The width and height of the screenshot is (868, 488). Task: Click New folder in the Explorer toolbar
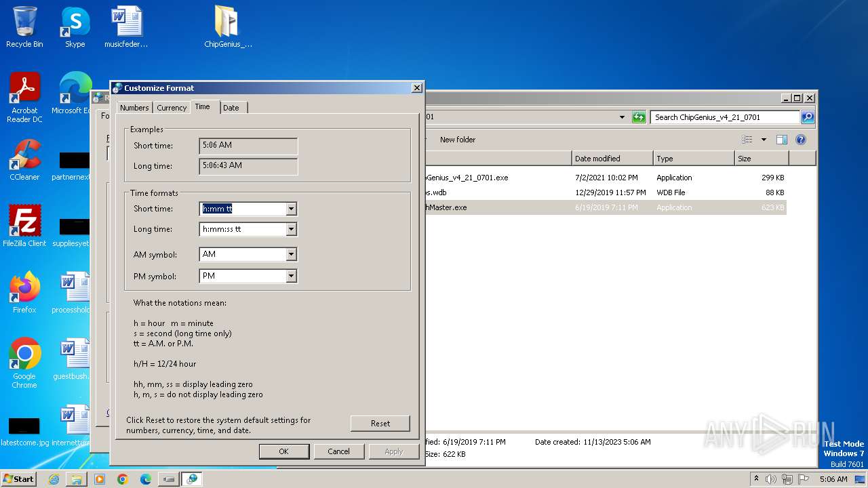(458, 140)
